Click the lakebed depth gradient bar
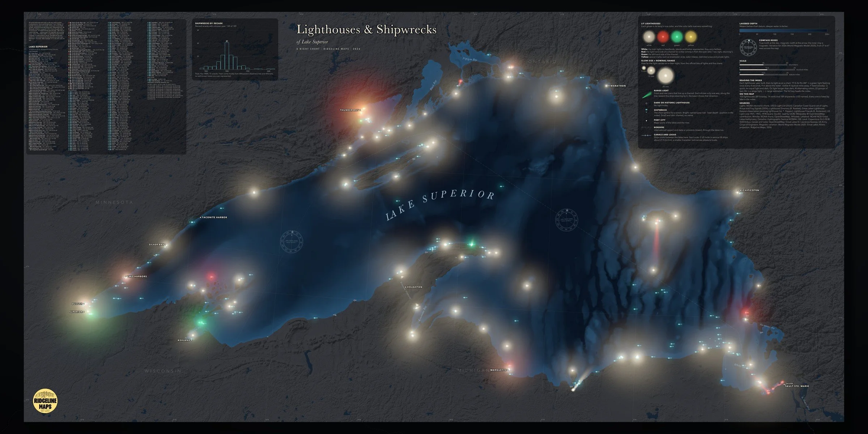868x434 pixels. pos(783,31)
